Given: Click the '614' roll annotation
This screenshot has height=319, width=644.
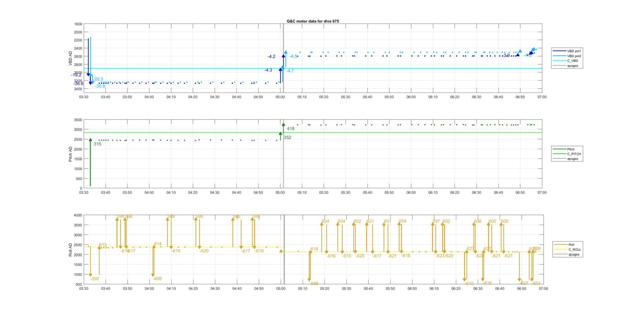Looking at the screenshot, I should point(158,244).
